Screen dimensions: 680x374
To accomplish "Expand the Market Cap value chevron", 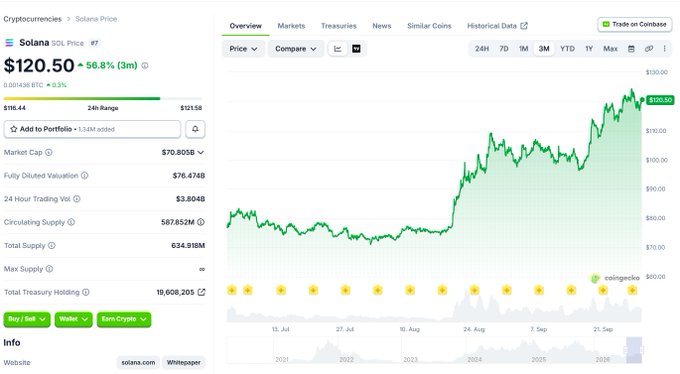I will coord(200,152).
